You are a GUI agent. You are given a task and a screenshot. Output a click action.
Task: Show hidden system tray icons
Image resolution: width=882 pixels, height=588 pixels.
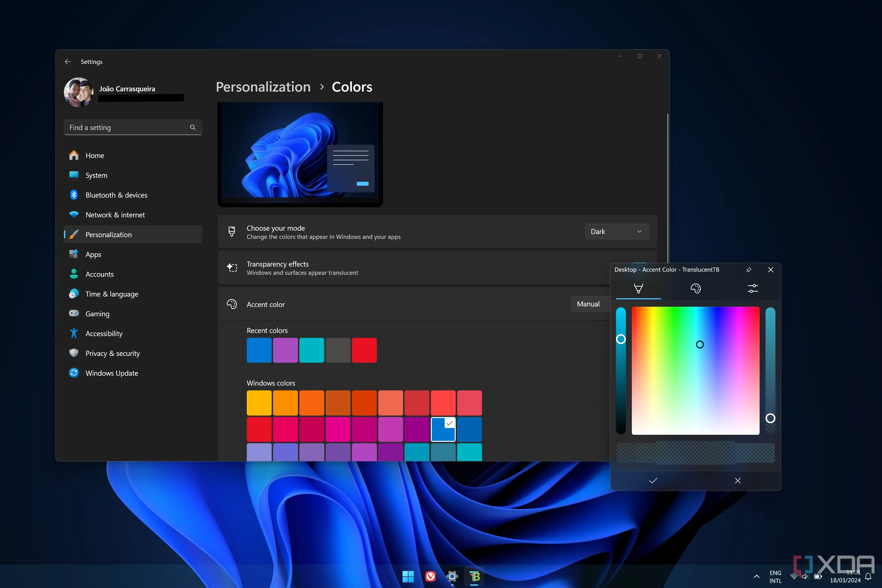point(757,576)
